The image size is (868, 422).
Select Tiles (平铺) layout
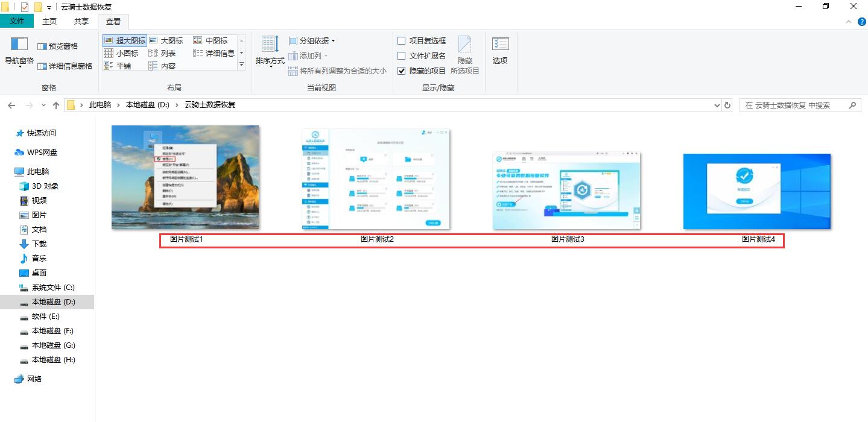118,66
